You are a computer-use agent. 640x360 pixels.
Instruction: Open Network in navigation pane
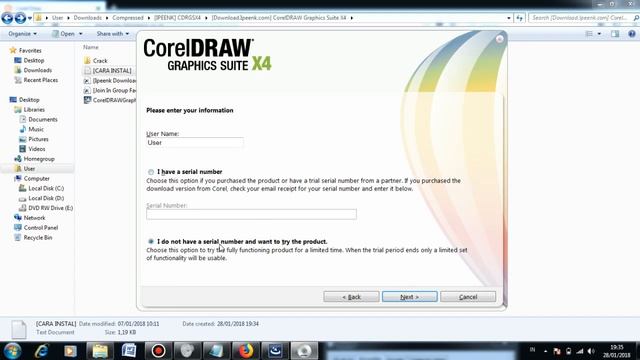coord(30,218)
